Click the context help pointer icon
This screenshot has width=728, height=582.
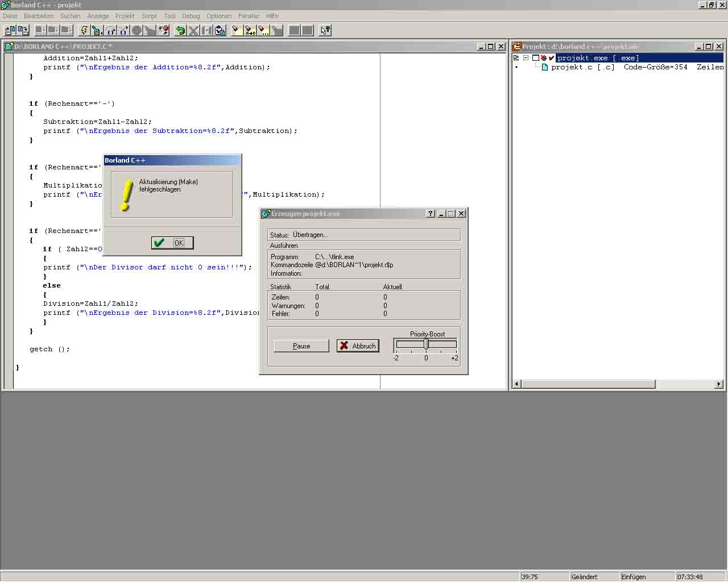coord(325,30)
